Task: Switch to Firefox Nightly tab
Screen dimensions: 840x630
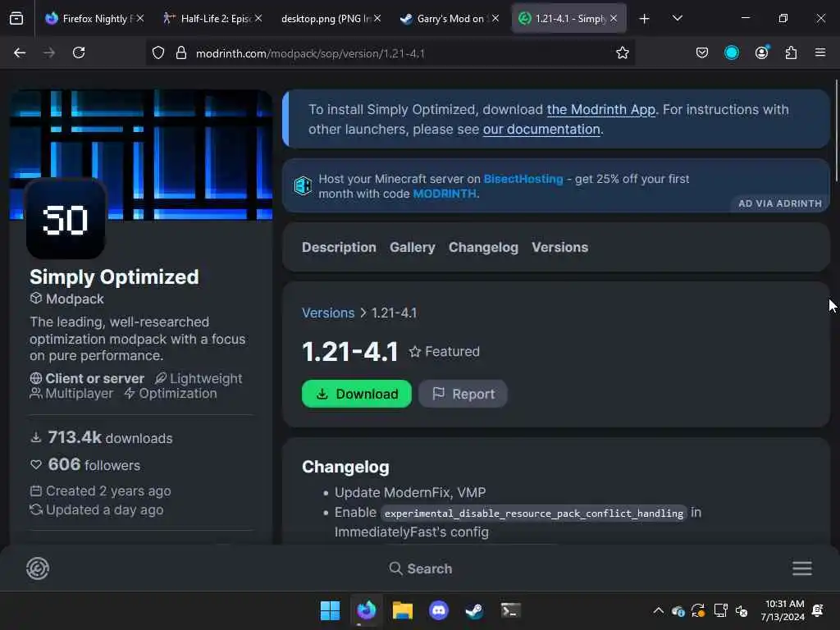Action: (94, 19)
